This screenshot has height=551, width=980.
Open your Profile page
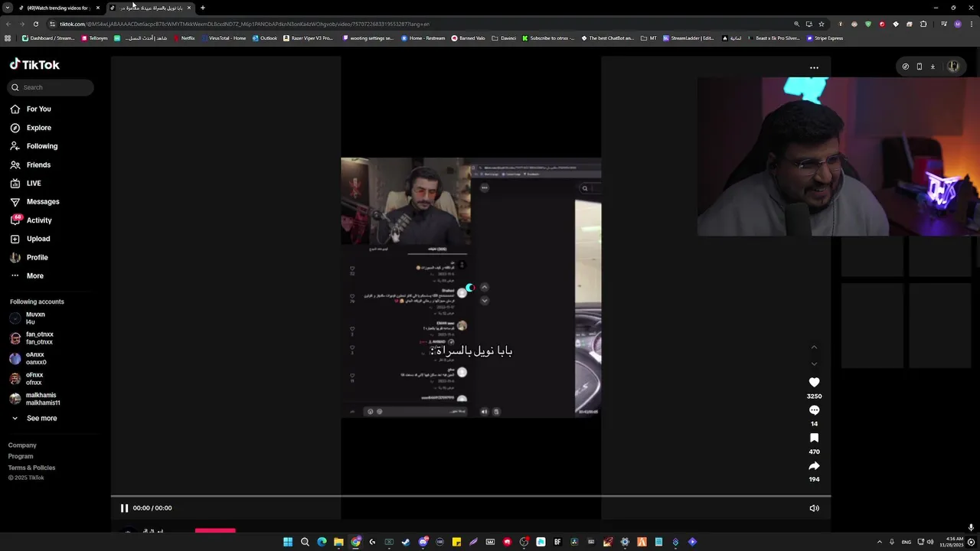coord(29,258)
